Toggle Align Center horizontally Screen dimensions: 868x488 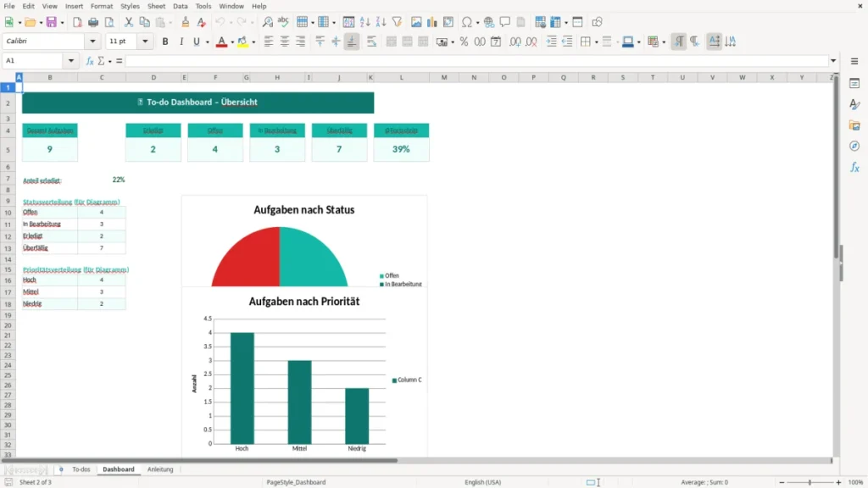[x=285, y=42]
